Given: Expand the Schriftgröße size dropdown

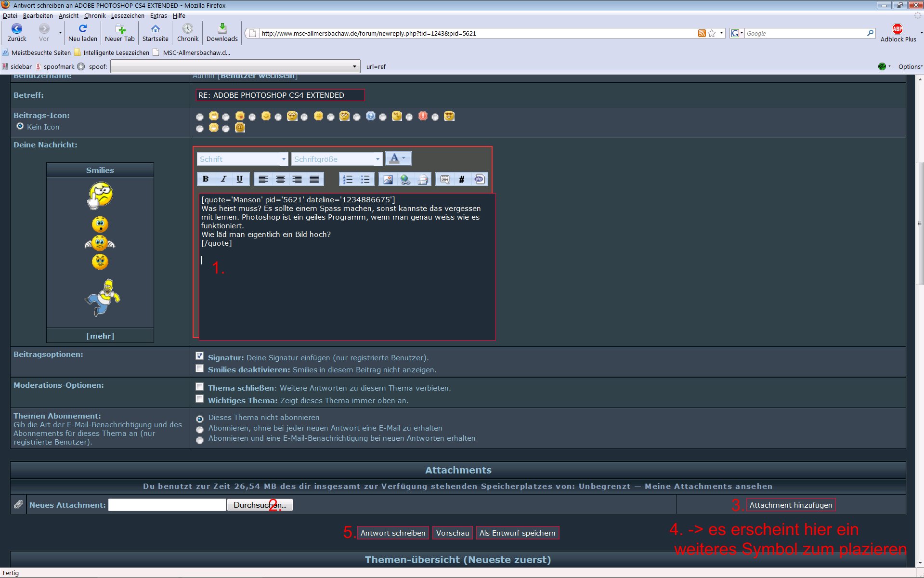Looking at the screenshot, I should click(337, 159).
